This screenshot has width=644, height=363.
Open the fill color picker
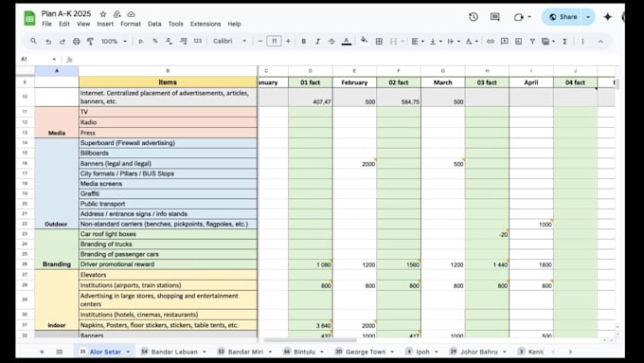pos(364,41)
